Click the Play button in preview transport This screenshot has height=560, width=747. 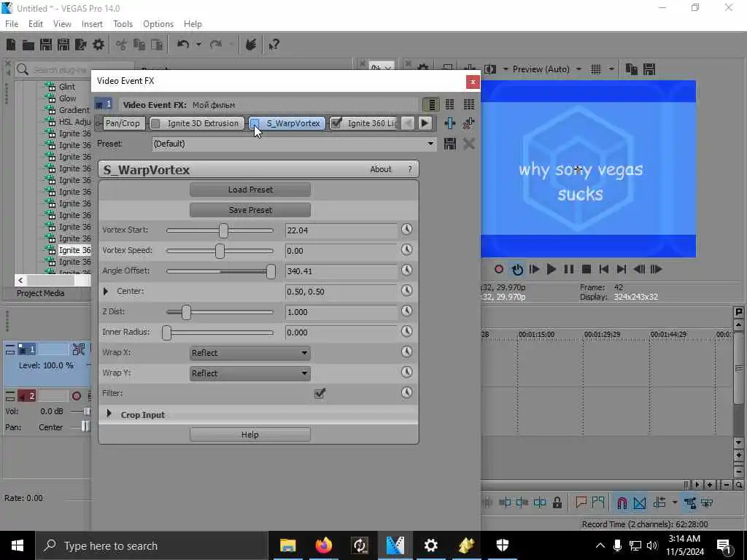click(551, 270)
